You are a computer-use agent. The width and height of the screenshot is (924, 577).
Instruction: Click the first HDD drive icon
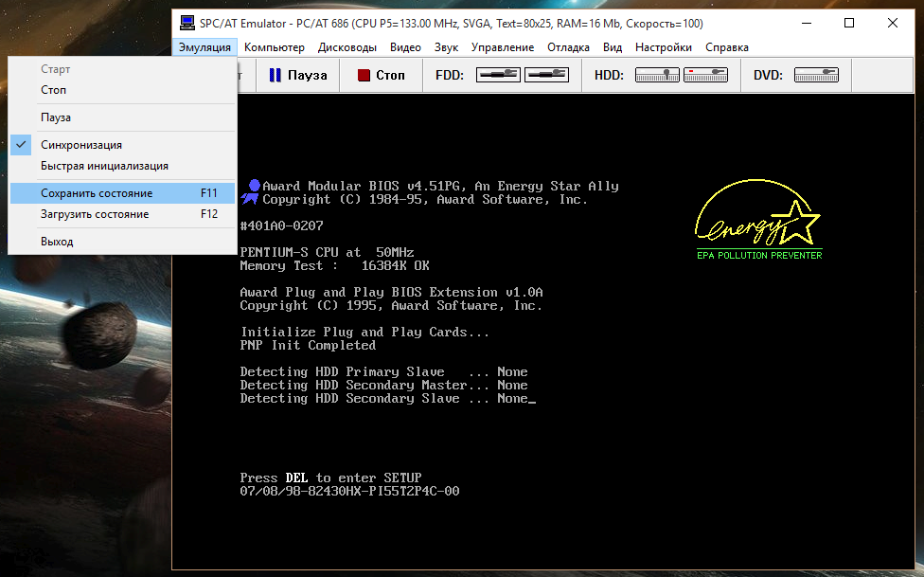[x=657, y=75]
